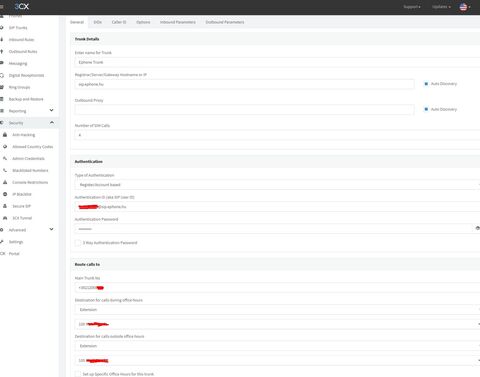Open Digital Receptionist in sidebar
The width and height of the screenshot is (480, 377).
point(26,75)
